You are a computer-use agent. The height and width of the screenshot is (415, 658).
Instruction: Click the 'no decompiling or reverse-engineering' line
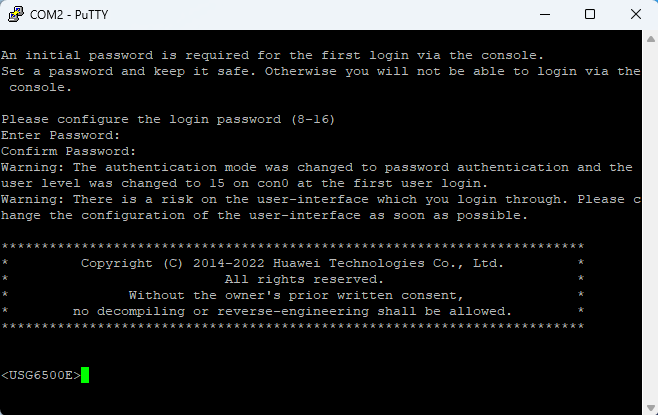pos(292,311)
